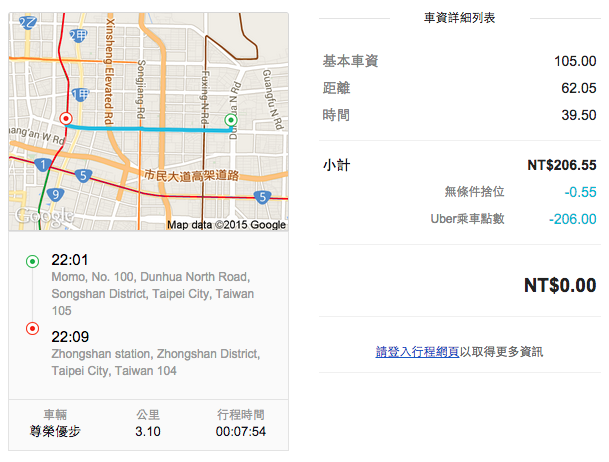Click the 行程時間 label
This screenshot has height=462, width=609.
point(241,415)
